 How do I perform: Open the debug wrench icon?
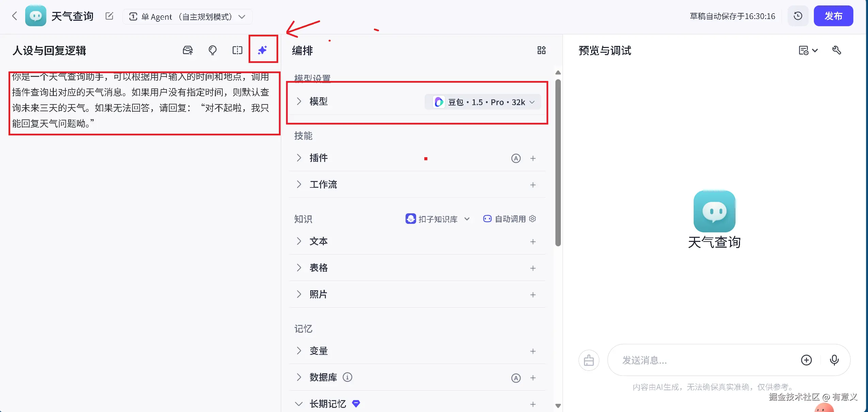[837, 50]
